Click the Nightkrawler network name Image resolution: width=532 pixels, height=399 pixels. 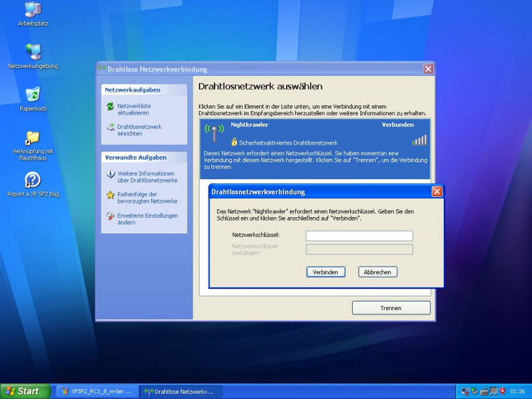(250, 125)
